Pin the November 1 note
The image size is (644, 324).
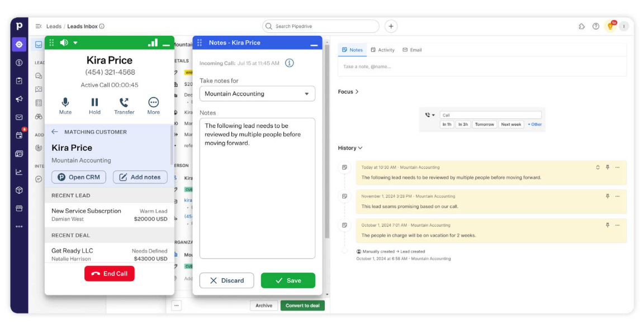coord(607,196)
